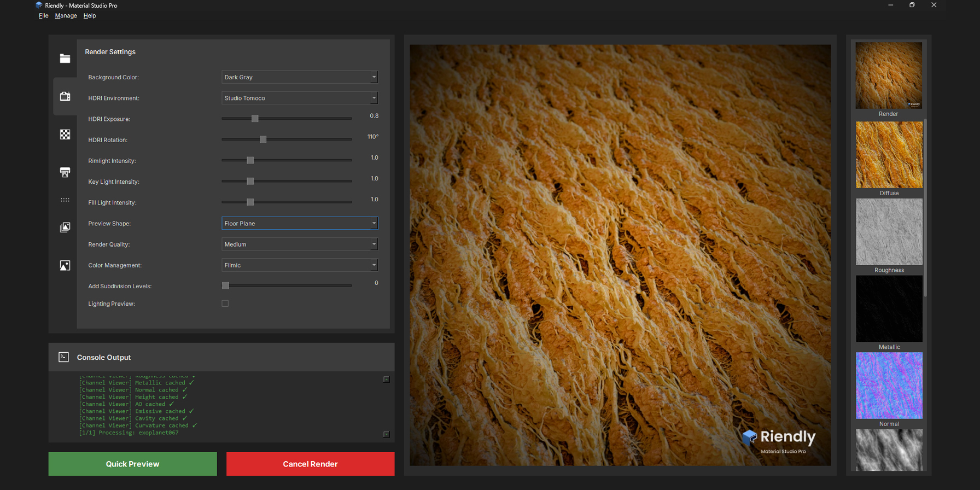This screenshot has height=490, width=980.
Task: Click the 'Lighting Preview:' label
Action: [x=112, y=304]
